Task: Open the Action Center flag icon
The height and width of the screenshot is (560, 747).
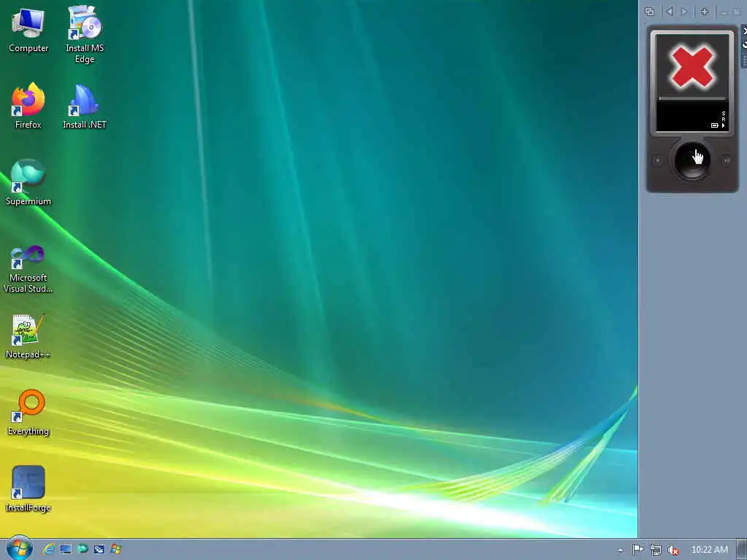Action: 638,550
